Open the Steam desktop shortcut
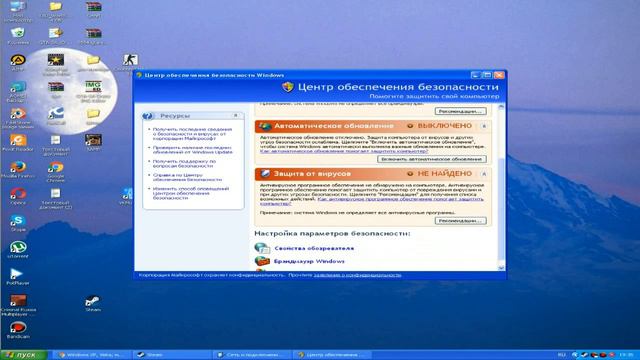The image size is (640, 360). (x=93, y=301)
